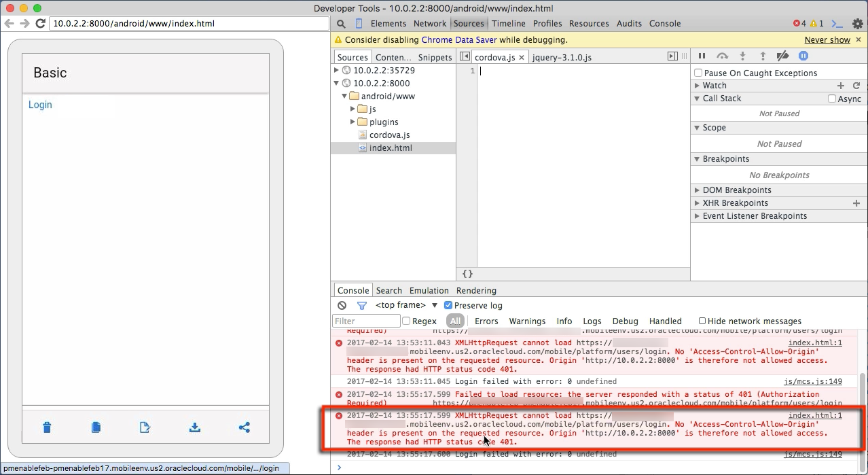This screenshot has width=868, height=475.
Task: Toggle device mode phone icon
Action: (359, 24)
